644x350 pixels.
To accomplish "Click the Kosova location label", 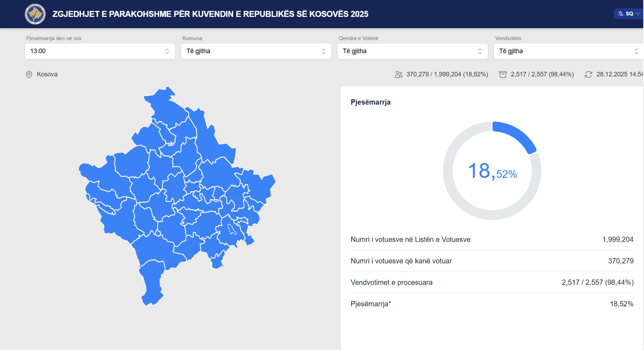I will click(x=47, y=75).
